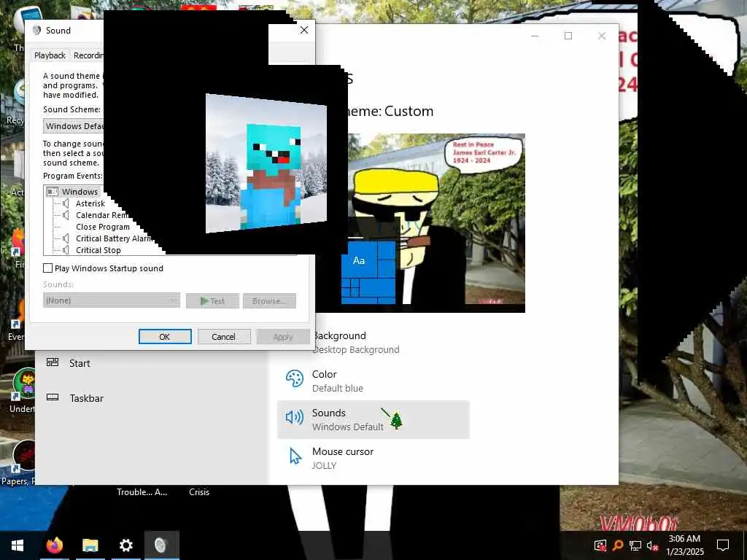747x560 pixels.
Task: Open File Explorer from the taskbar
Action: point(90,545)
